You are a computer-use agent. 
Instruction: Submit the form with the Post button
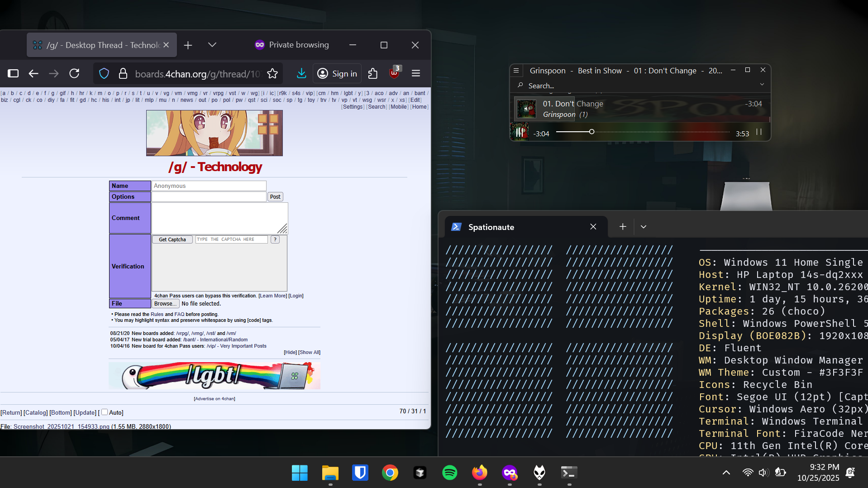pos(275,197)
